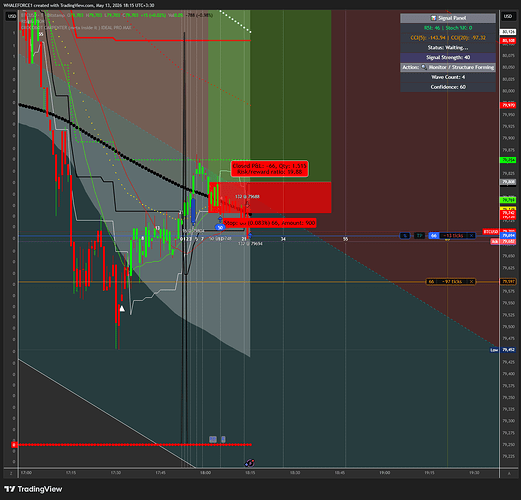The height and width of the screenshot is (500, 521).
Task: Click the 'A' auto-scale toggle at bottom-right
Action: coord(509,473)
